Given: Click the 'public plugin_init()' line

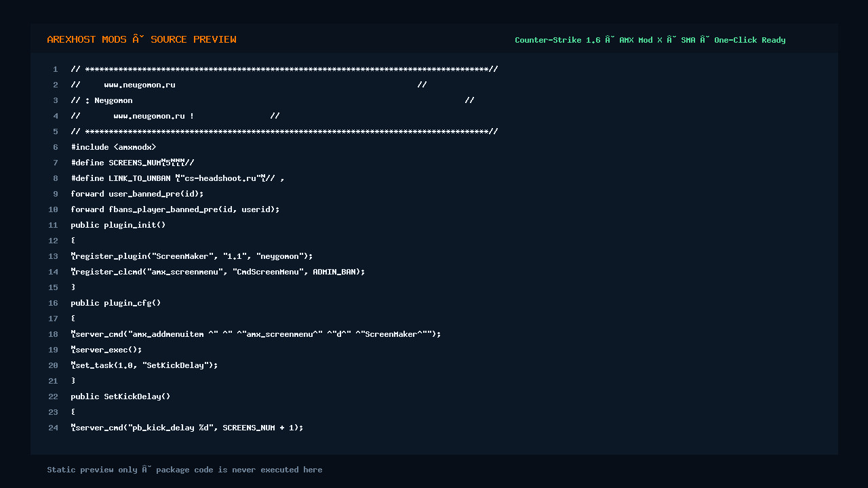Looking at the screenshot, I should pyautogui.click(x=118, y=225).
